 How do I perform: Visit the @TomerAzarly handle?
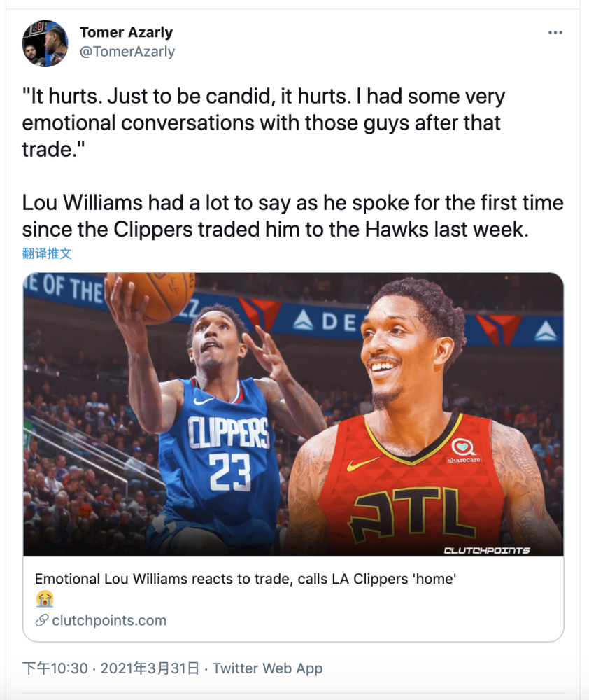tap(127, 52)
